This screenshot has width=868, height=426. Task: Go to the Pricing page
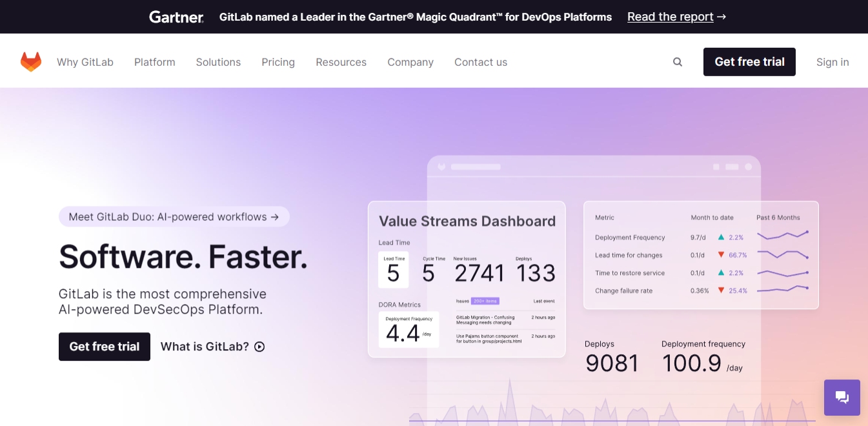coord(278,62)
